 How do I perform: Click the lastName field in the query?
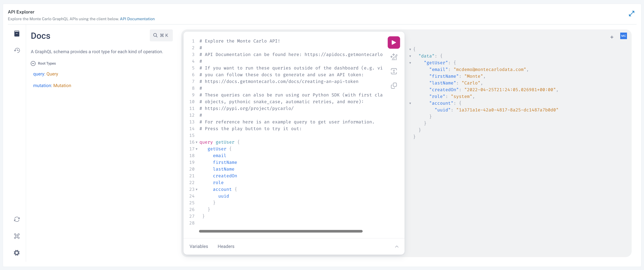(224, 169)
